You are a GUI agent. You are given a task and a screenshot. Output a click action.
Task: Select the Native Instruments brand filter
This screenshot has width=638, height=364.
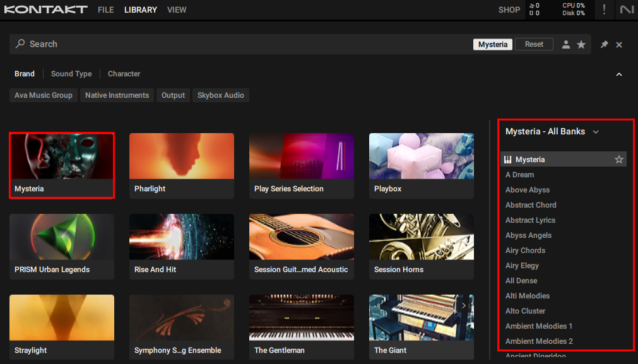coord(117,95)
